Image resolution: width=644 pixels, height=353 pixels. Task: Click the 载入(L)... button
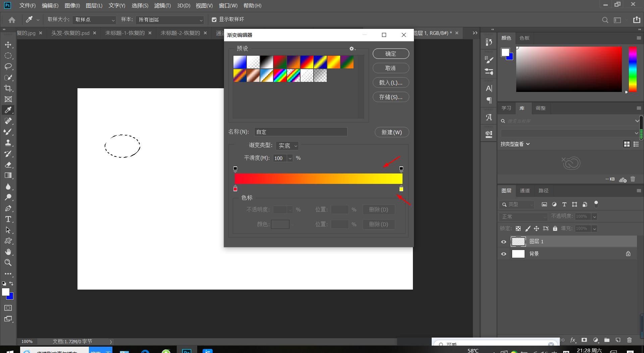[x=391, y=83]
